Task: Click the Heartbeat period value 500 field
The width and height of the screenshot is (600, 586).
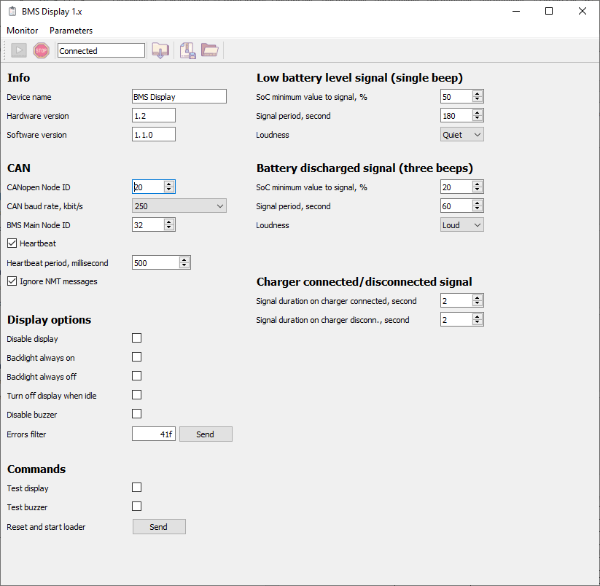Action: pyautogui.click(x=156, y=263)
